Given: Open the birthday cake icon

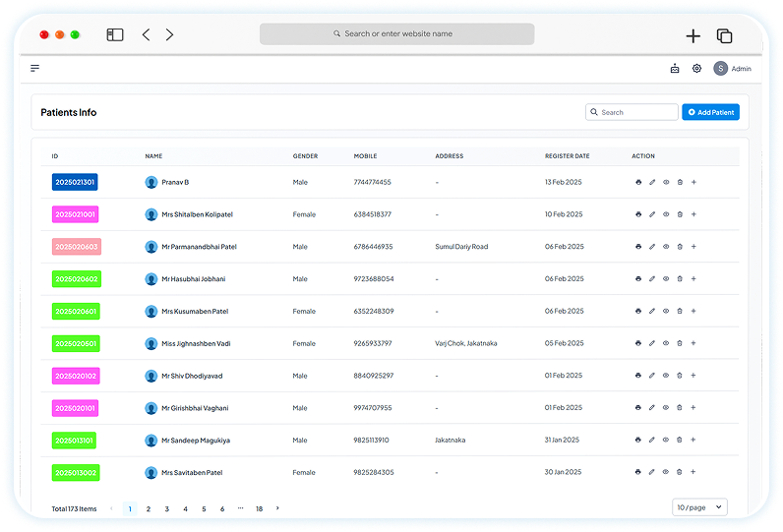Looking at the screenshot, I should pyautogui.click(x=675, y=69).
